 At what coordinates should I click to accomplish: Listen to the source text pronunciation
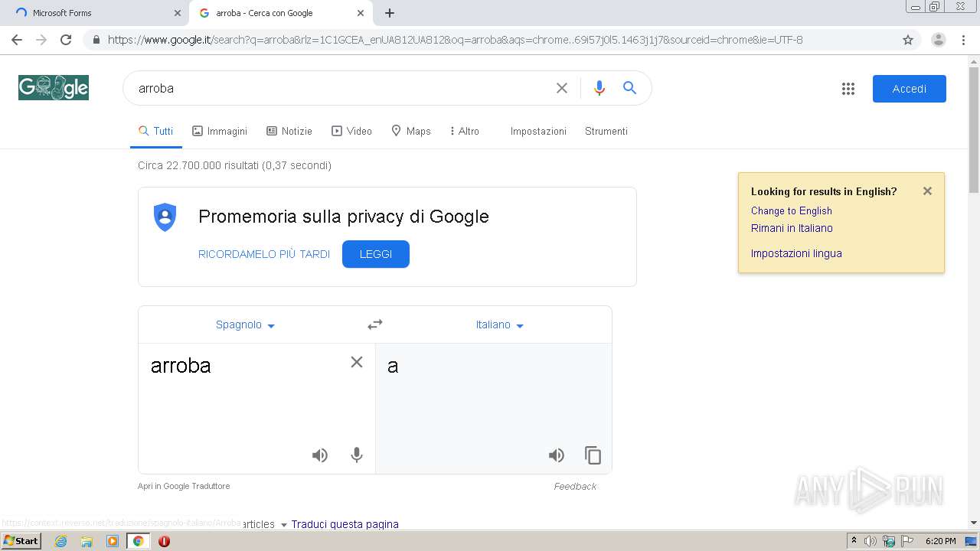point(320,455)
